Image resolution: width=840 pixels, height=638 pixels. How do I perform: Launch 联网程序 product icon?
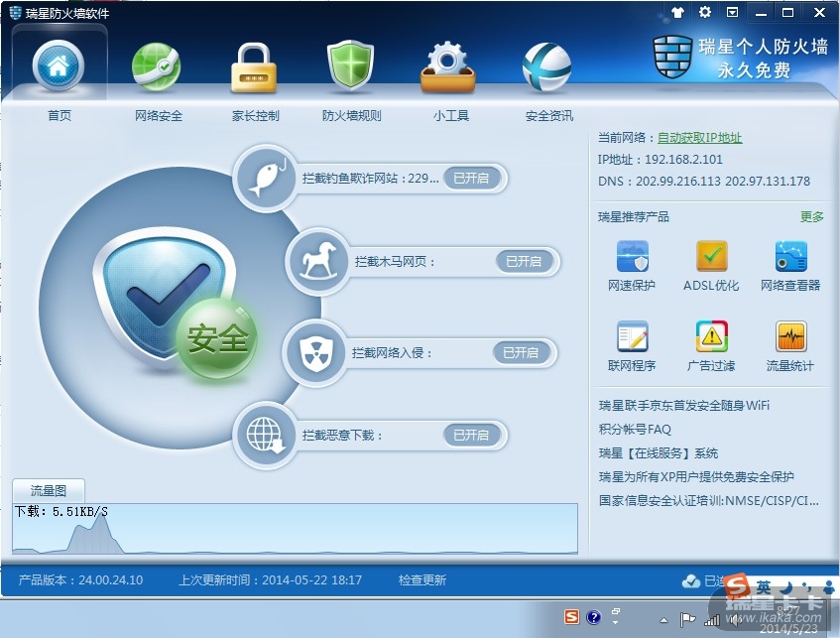tap(632, 336)
